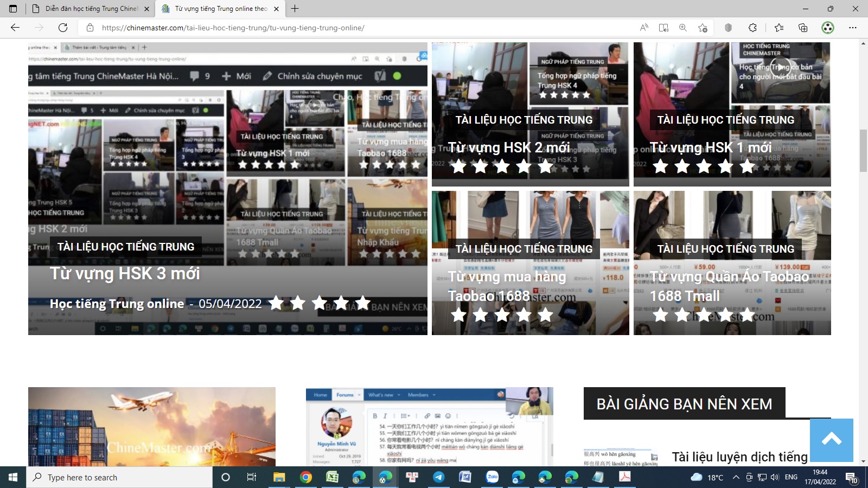Open the Read aloud icon in address bar
Image resolution: width=868 pixels, height=488 pixels.
644,28
